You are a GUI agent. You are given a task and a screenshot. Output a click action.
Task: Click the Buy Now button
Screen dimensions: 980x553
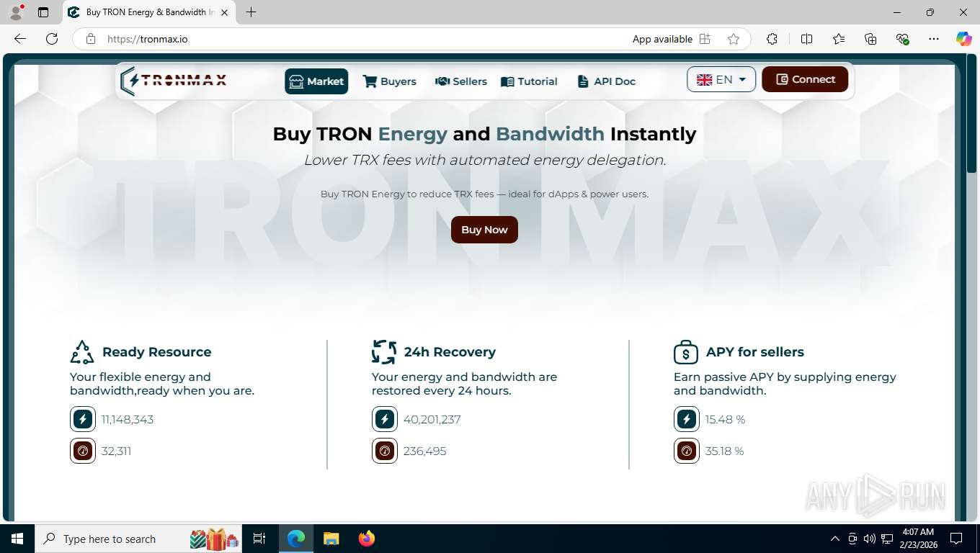[484, 230]
